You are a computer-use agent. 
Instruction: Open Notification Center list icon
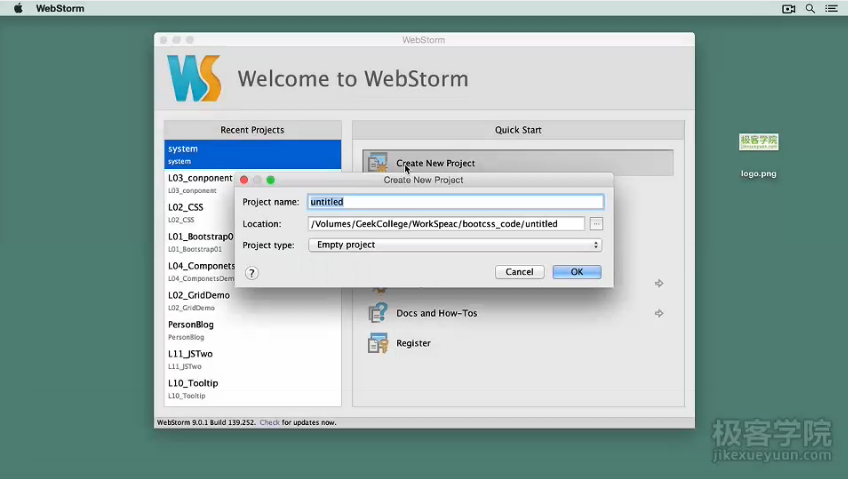(x=831, y=8)
